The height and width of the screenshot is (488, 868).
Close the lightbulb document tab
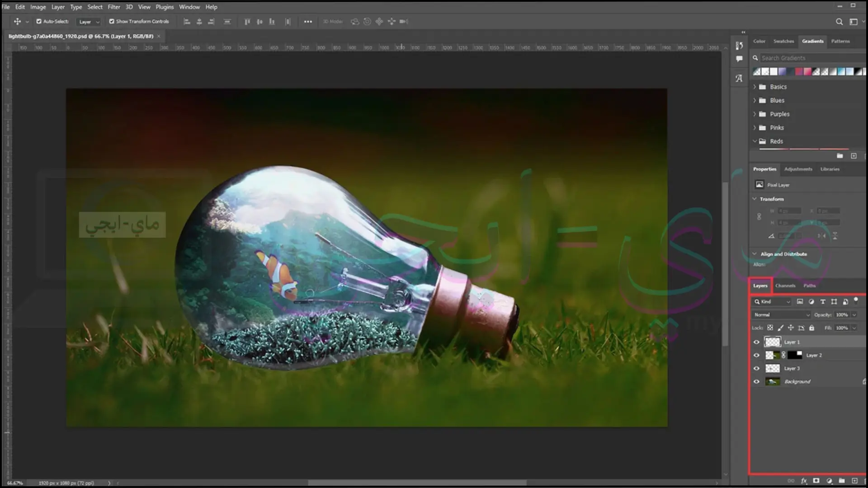pyautogui.click(x=159, y=36)
